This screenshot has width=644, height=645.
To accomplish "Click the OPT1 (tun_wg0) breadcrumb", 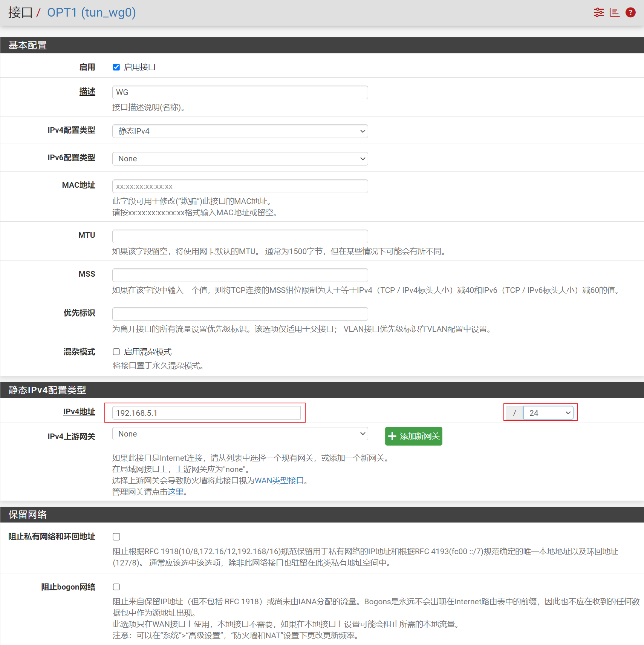I will click(91, 12).
